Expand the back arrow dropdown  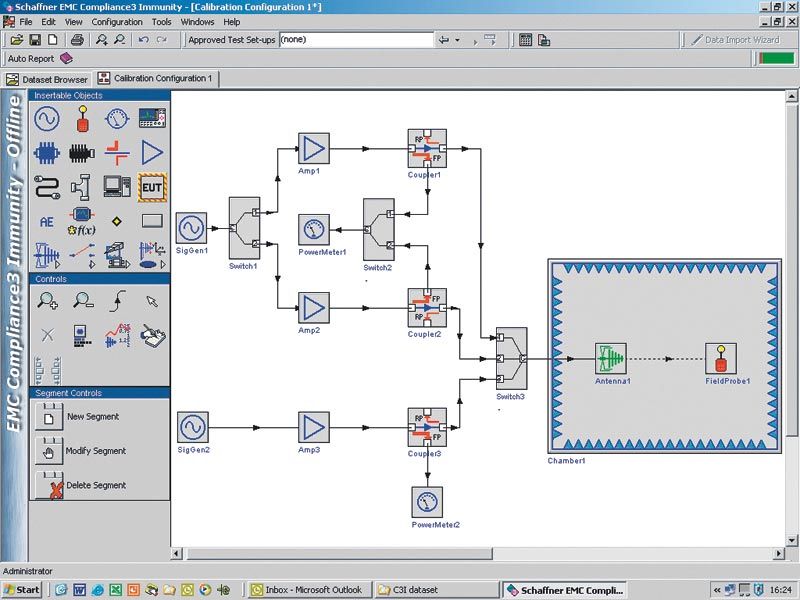point(458,40)
